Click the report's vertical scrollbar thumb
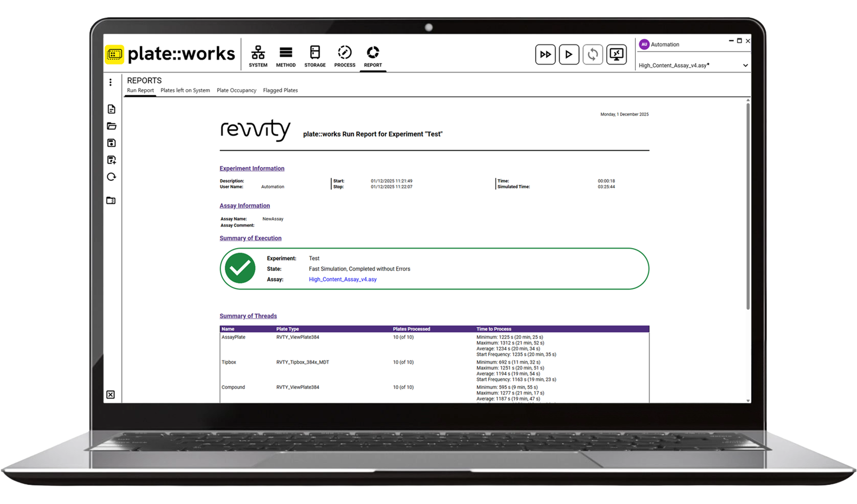 coord(748,206)
